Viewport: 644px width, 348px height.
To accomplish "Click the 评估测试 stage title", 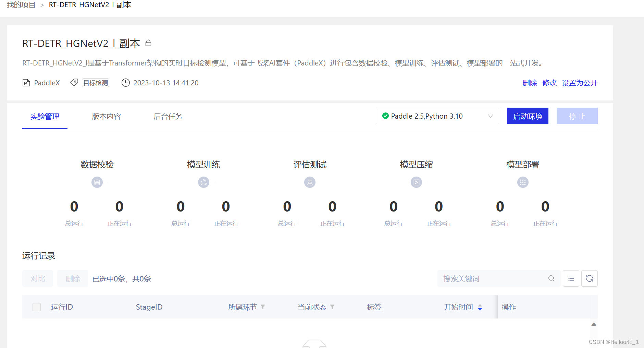I will pyautogui.click(x=310, y=165).
